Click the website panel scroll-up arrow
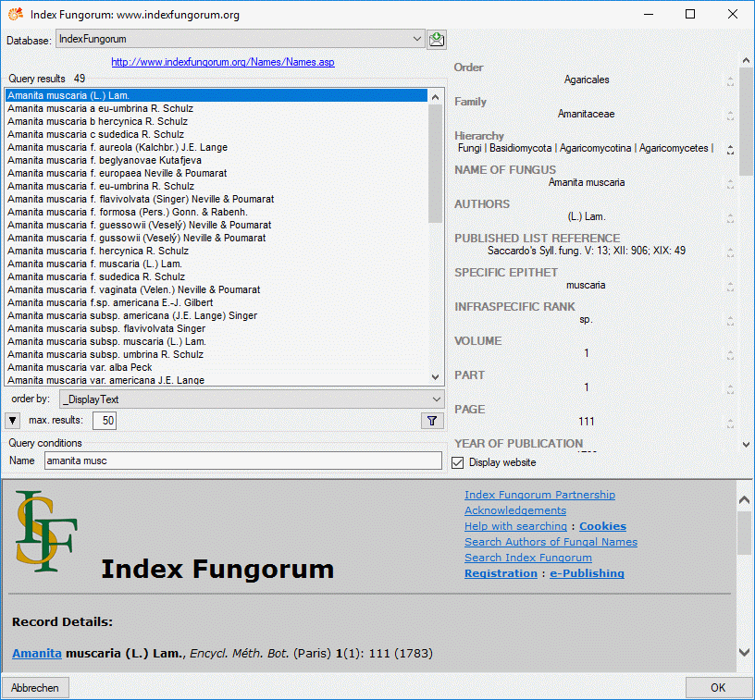Screen dimensions: 755x700 coord(744,500)
